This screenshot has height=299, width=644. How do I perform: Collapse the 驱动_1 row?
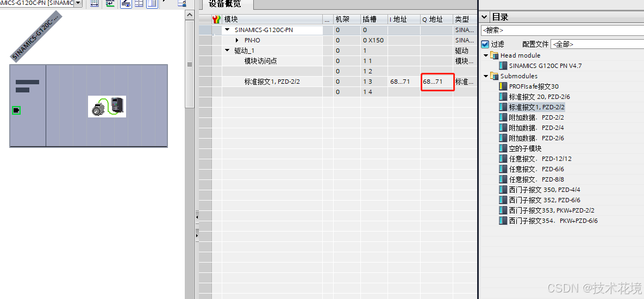[x=227, y=51]
